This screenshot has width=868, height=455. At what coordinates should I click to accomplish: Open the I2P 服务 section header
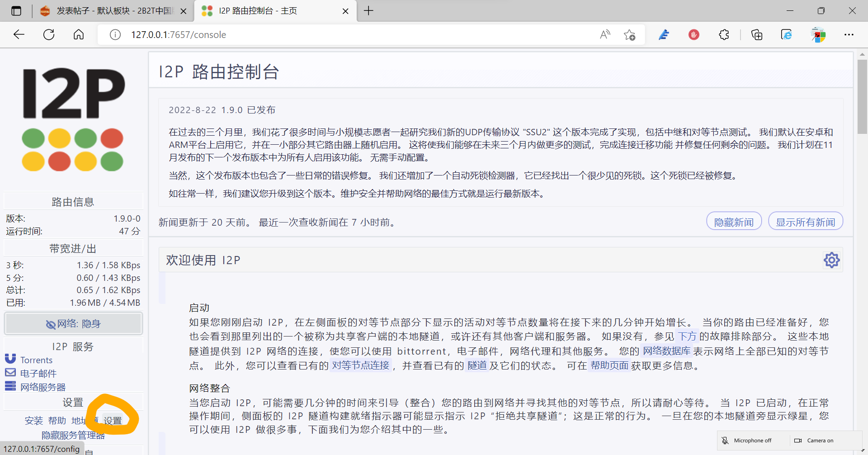point(73,346)
